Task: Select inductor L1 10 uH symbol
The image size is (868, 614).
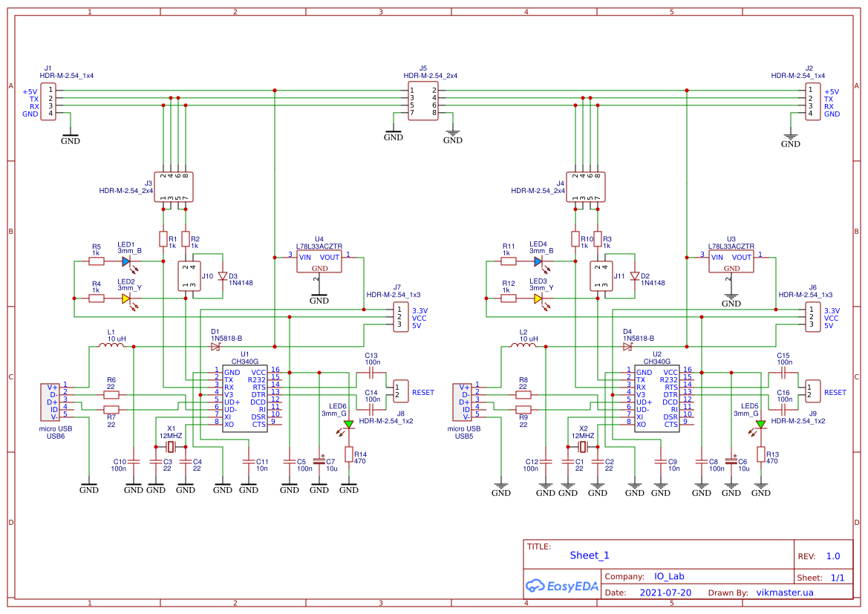Action: 113,344
